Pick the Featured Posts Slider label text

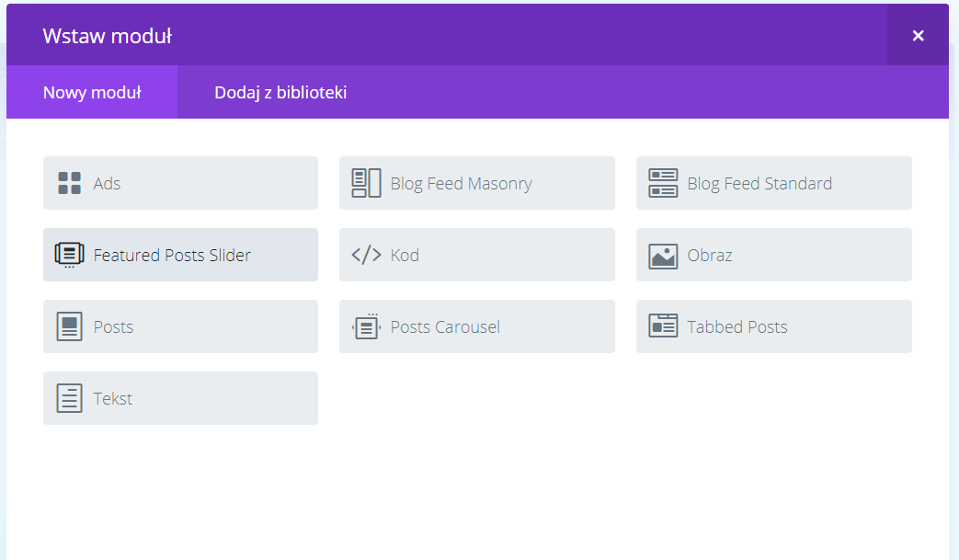172,256
